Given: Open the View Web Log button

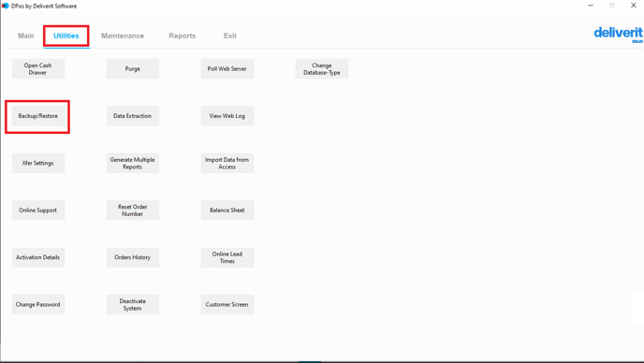Looking at the screenshot, I should [227, 116].
